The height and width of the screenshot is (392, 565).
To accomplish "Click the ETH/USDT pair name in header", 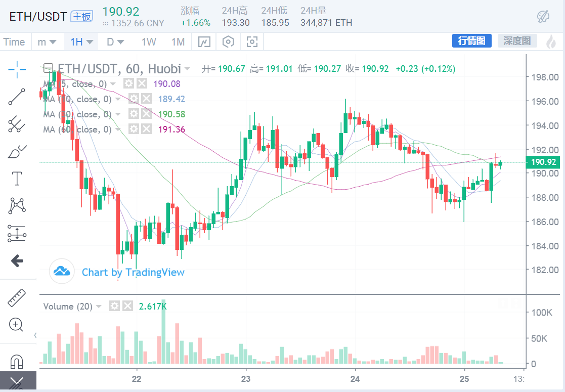I will 38,17.
